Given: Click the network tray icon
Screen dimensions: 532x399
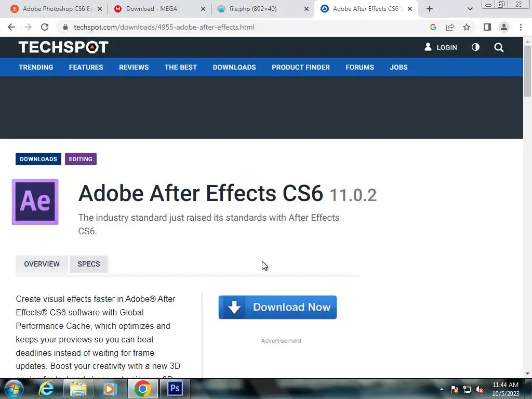Looking at the screenshot, I should (x=467, y=389).
